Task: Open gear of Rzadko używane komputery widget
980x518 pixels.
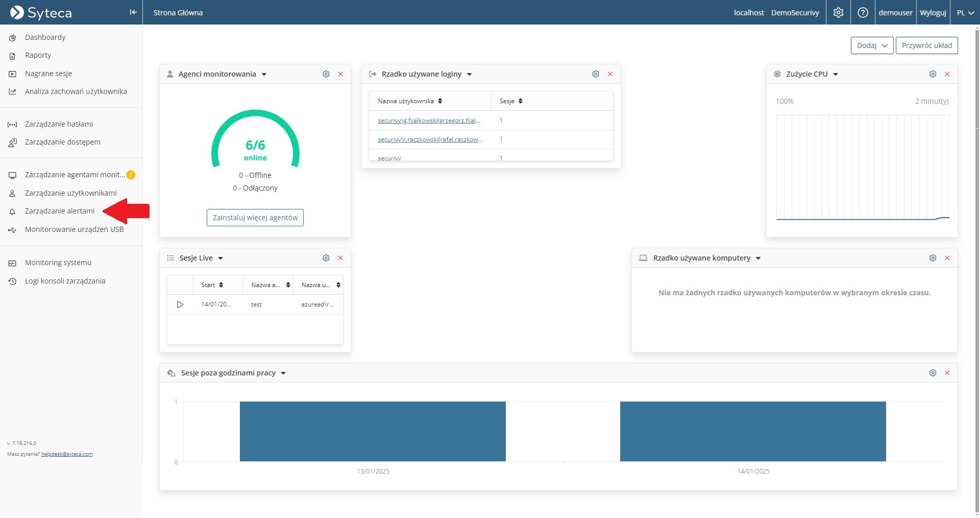Action: point(933,258)
